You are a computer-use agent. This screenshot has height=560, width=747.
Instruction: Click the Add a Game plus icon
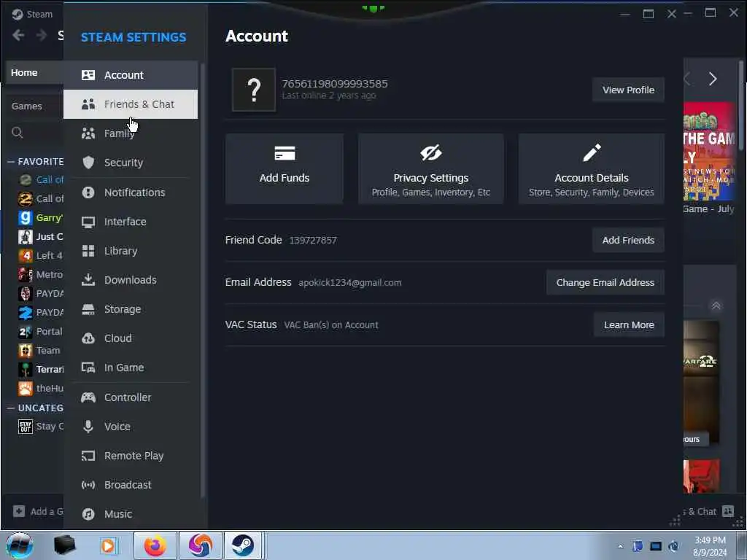tap(18, 511)
